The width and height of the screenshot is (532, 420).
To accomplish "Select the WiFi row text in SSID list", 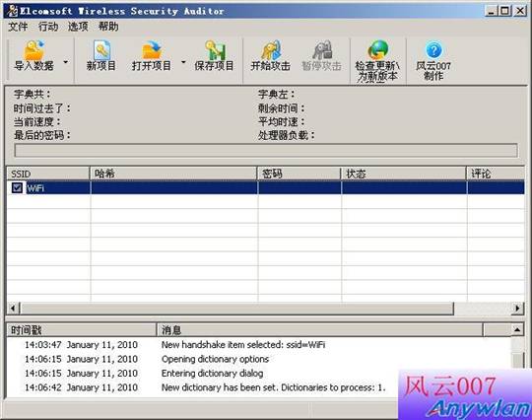I will 35,187.
